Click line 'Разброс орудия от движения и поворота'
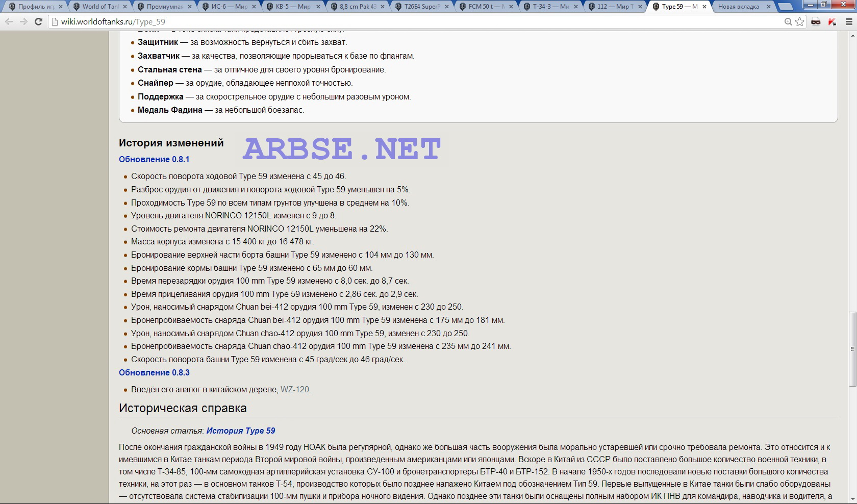 click(271, 189)
